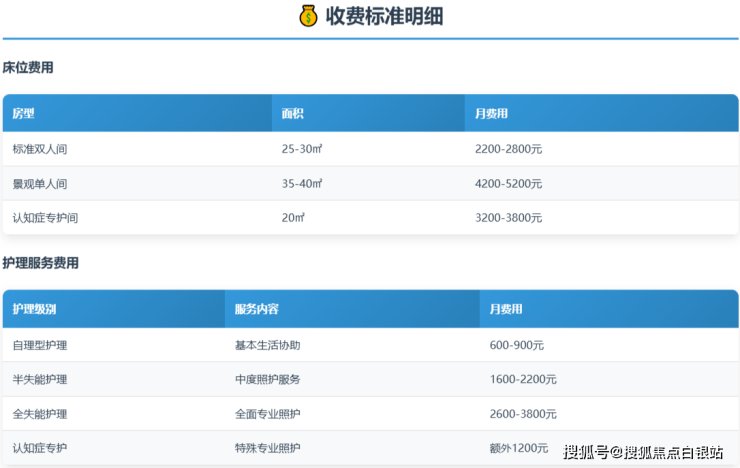This screenshot has height=468, width=740.
Task: Open the 搜狐号@搜狐焦点白银站 watermark link
Action: 643,453
